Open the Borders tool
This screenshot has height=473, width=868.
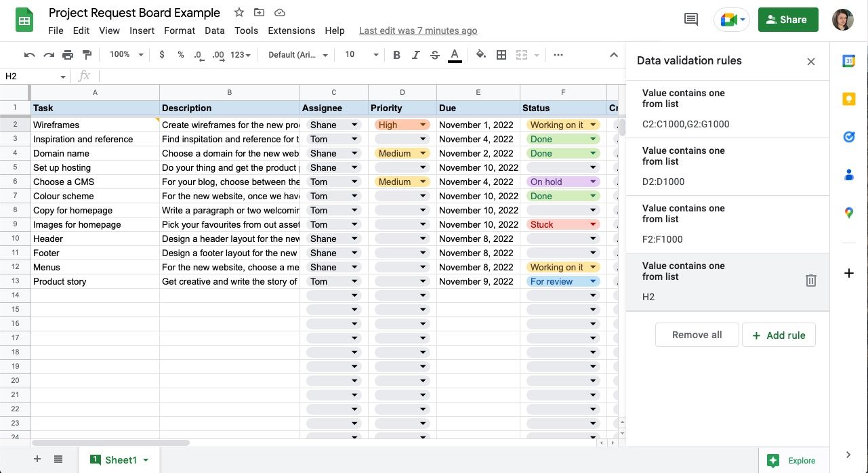(501, 55)
